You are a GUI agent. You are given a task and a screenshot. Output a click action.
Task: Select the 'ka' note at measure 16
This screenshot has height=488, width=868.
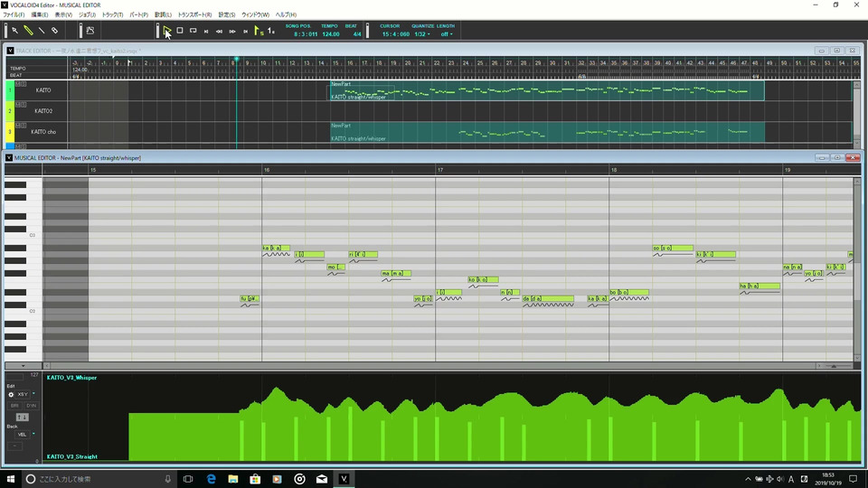(x=277, y=248)
